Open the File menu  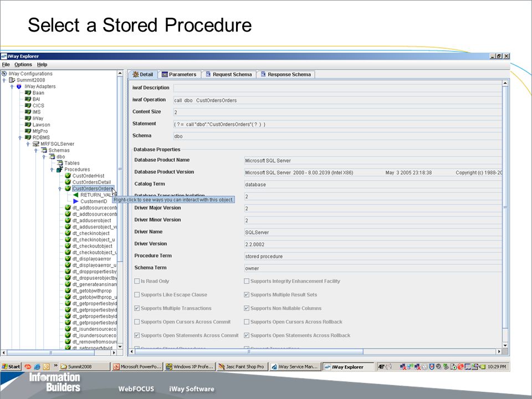tap(6, 64)
